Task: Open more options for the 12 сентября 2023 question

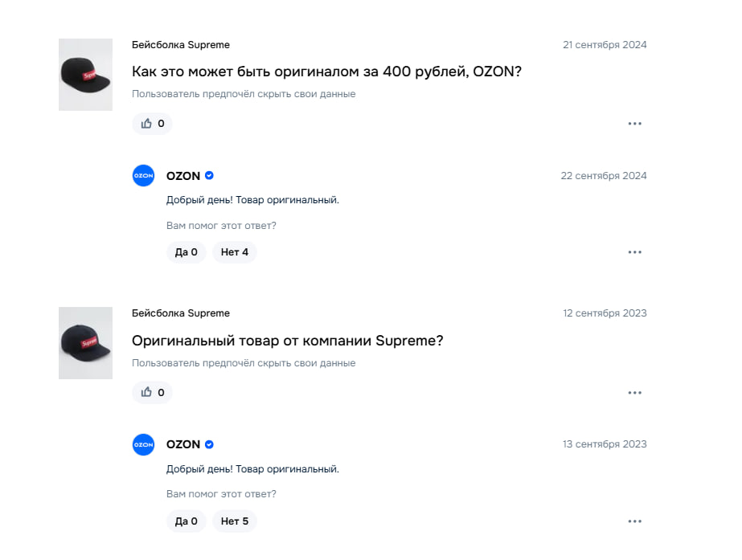Action: coord(634,393)
